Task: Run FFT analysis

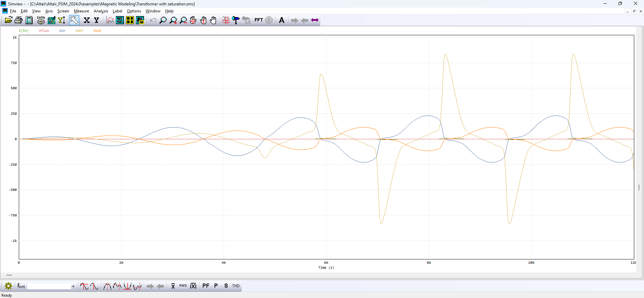Action: (259, 20)
